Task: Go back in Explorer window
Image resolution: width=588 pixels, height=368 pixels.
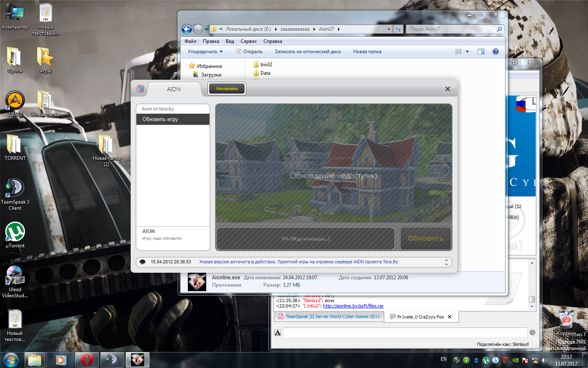Action: click(x=187, y=29)
